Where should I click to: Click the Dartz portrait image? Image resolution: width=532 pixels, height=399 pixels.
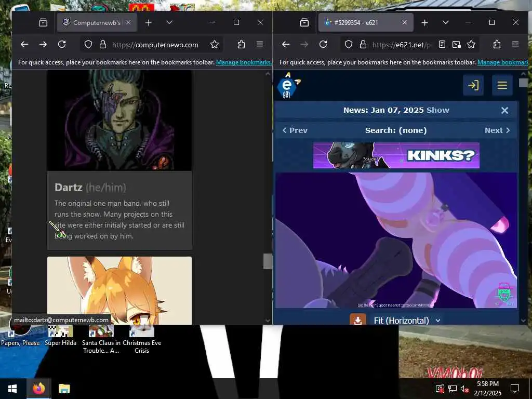point(119,121)
